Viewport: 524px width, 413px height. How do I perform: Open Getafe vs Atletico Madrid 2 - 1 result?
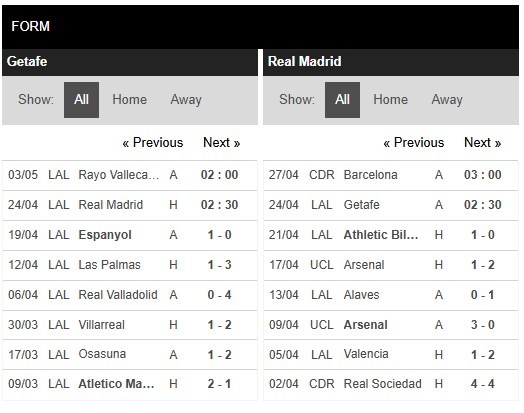[130, 384]
